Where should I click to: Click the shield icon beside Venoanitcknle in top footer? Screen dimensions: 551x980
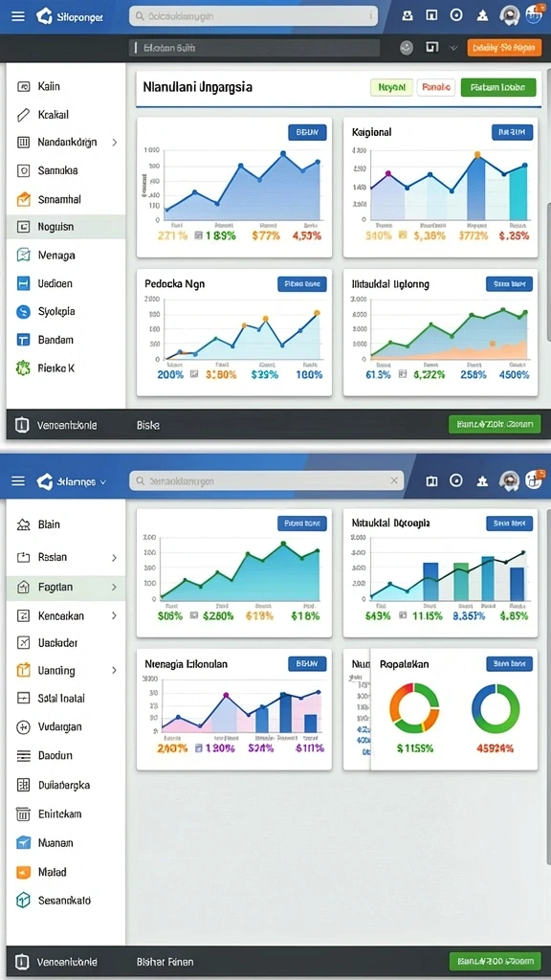pos(22,425)
